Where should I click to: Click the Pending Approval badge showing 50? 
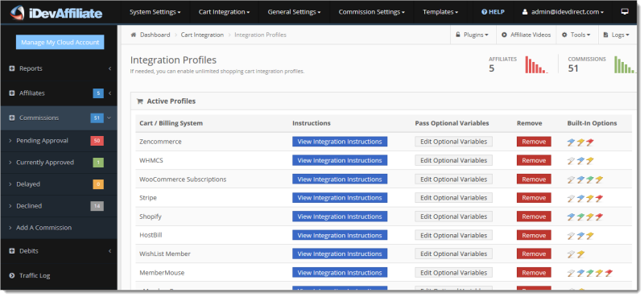[97, 141]
